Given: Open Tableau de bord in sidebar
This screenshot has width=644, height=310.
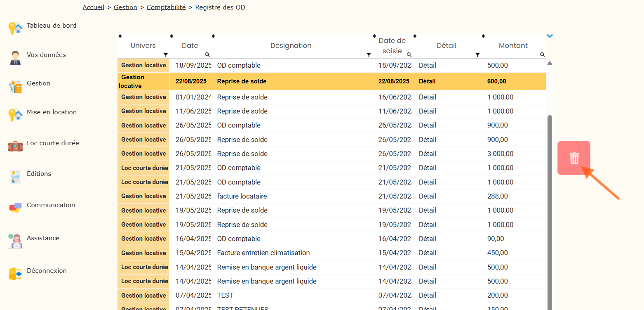Looking at the screenshot, I should (51, 26).
